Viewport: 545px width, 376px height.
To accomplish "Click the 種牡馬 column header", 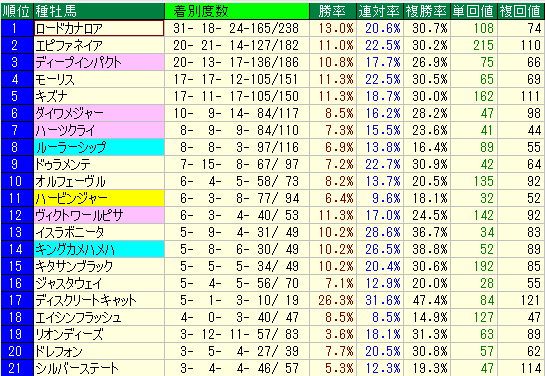I will click(x=99, y=11).
